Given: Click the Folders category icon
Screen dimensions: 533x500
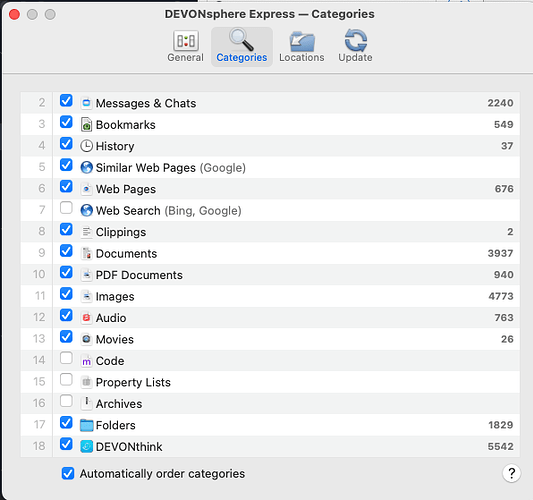Looking at the screenshot, I should point(86,425).
